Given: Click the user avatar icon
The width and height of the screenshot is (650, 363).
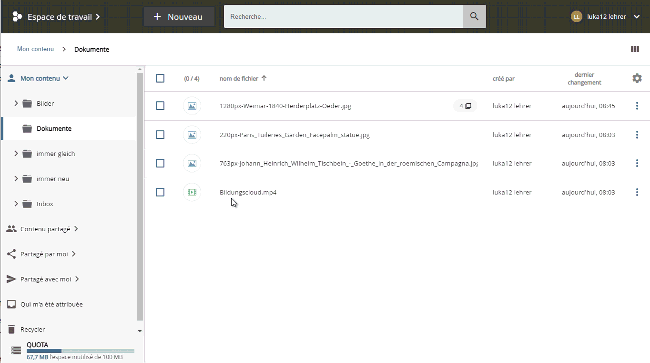Looking at the screenshot, I should [576, 17].
